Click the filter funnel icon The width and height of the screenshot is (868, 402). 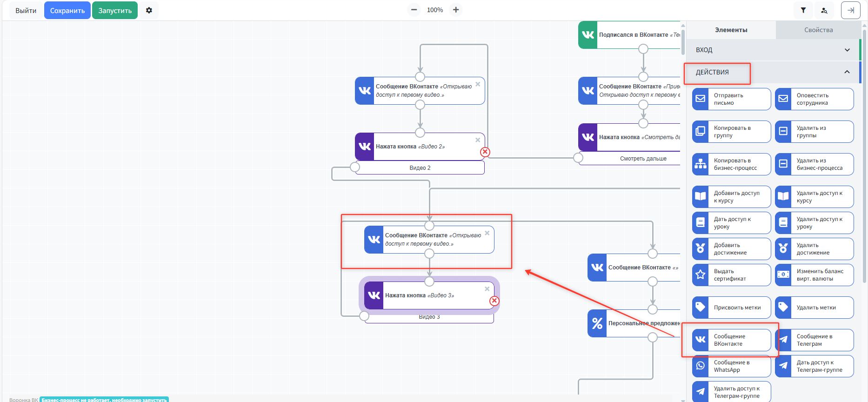point(803,10)
